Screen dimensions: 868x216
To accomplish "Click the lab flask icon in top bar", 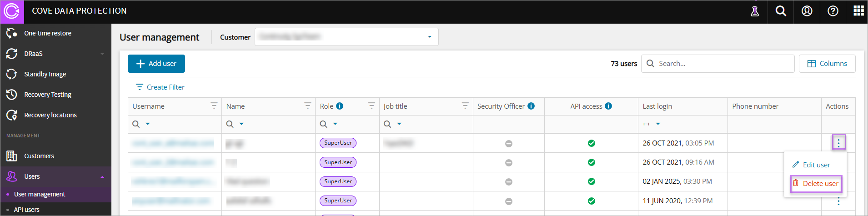I will click(x=755, y=11).
